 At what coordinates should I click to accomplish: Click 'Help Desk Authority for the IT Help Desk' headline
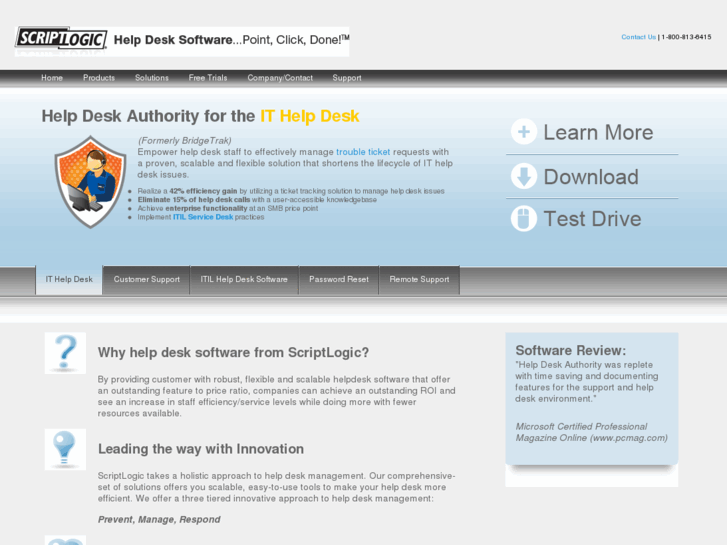pyautogui.click(x=200, y=116)
